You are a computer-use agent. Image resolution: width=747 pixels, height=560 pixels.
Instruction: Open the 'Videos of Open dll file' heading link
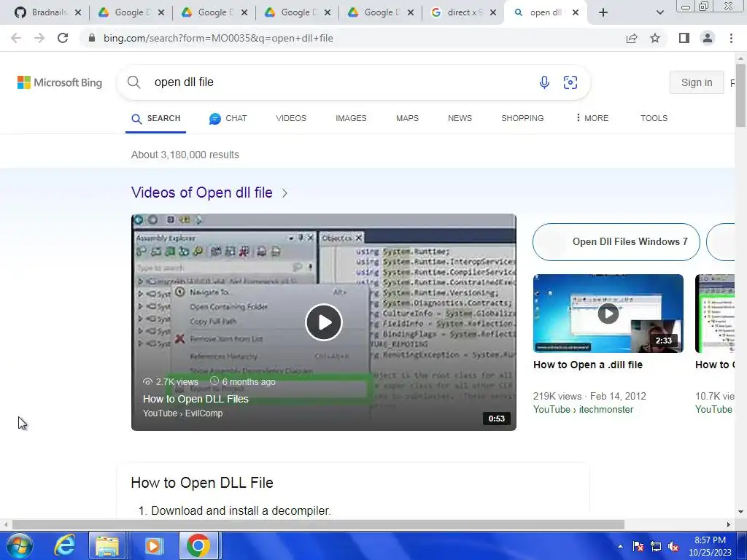tap(201, 192)
